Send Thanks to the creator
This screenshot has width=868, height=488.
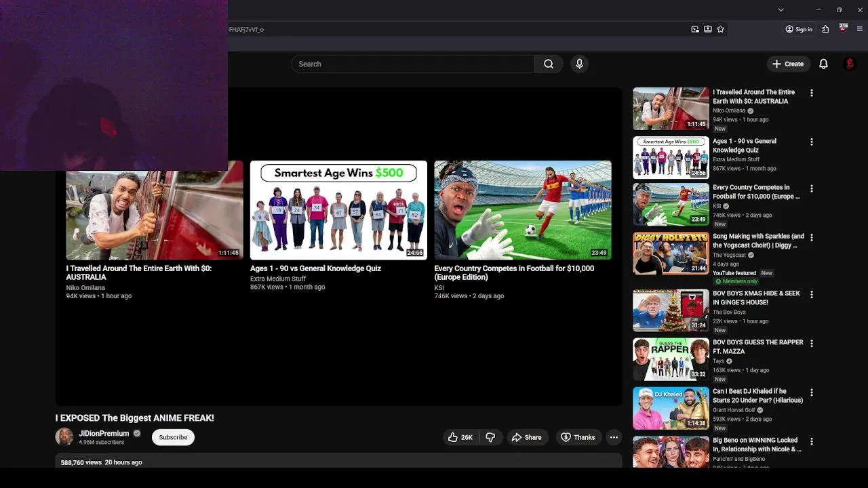tap(578, 437)
